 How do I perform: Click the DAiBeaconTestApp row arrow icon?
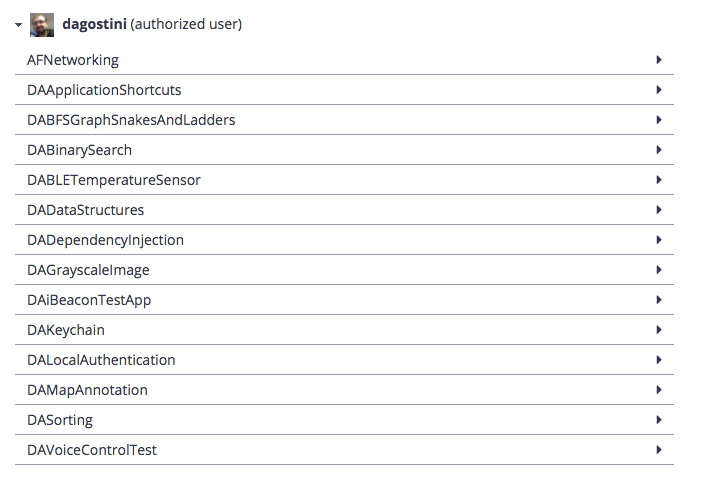[659, 300]
